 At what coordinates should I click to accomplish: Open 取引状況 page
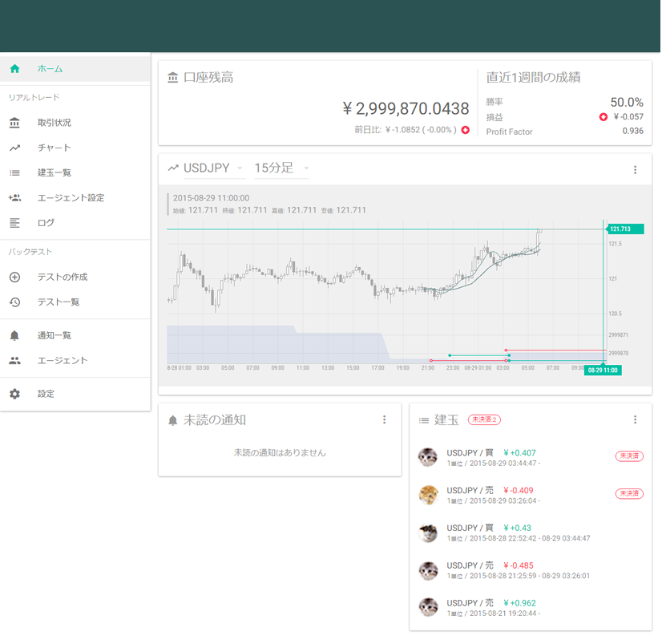tap(75, 123)
